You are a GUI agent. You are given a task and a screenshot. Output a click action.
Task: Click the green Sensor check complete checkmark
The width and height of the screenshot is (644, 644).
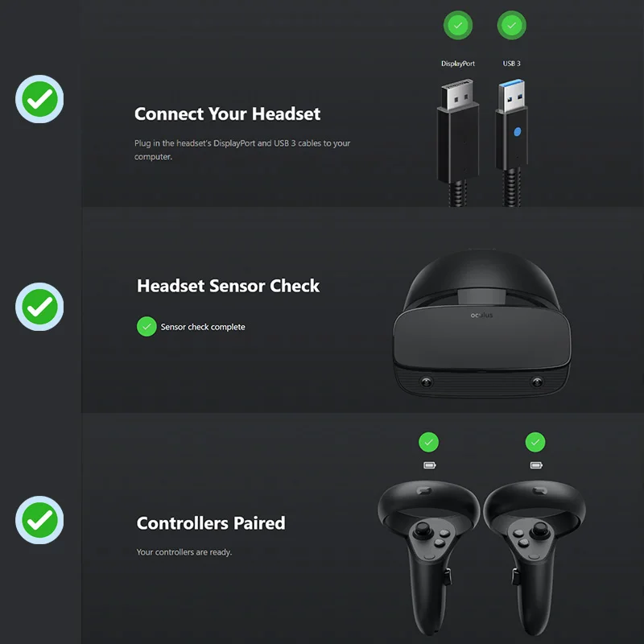point(147,327)
